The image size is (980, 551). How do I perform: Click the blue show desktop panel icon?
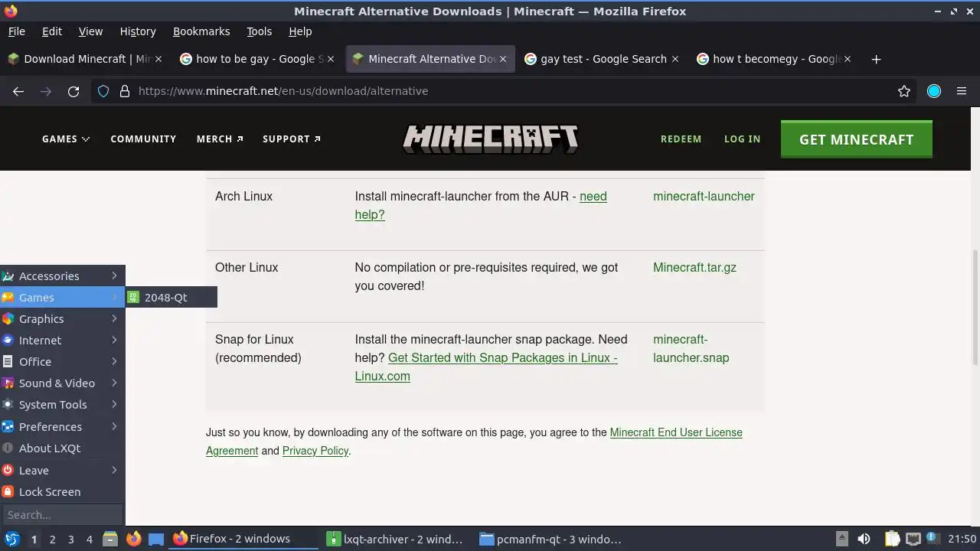click(x=156, y=540)
